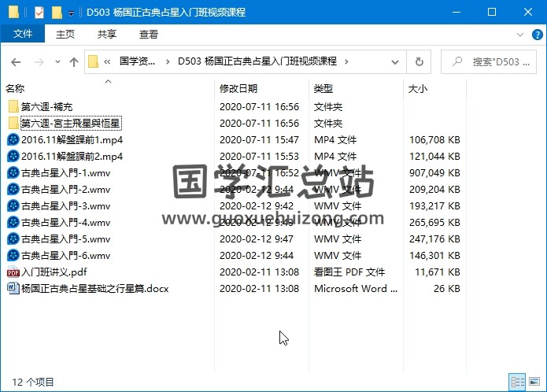Click the video icon of 2016.11解盤課前1.mp4

click(x=13, y=139)
